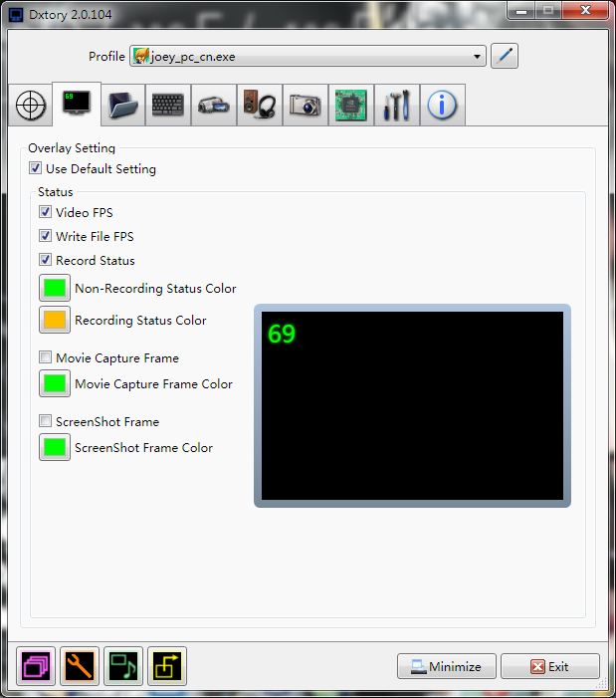The width and height of the screenshot is (616, 698).
Task: Open the folder settings tab
Action: 122,106
